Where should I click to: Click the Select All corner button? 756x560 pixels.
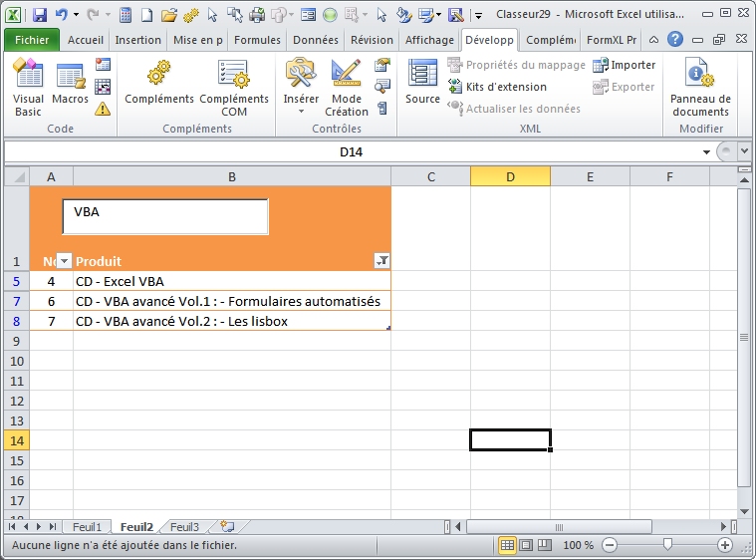click(x=17, y=176)
